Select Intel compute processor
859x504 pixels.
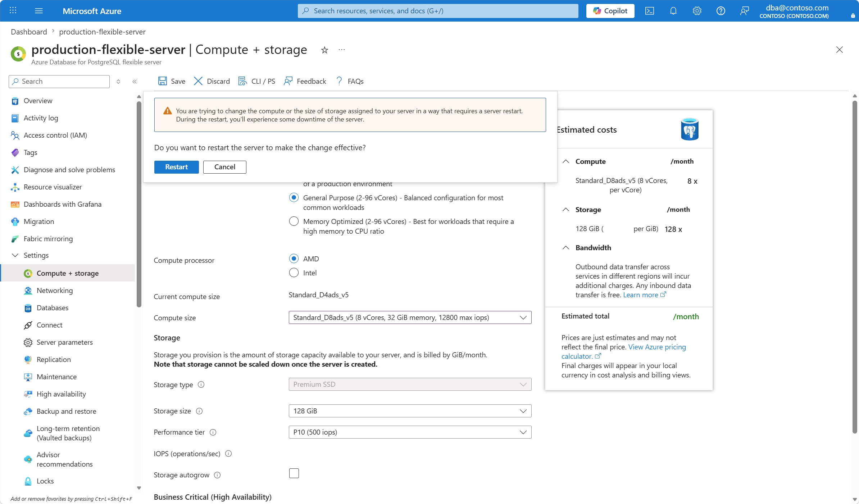294,272
